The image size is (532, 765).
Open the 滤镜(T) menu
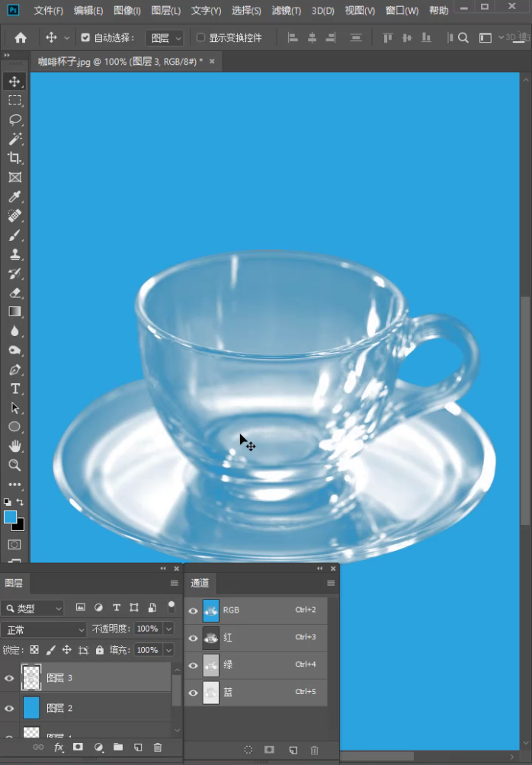pos(286,11)
